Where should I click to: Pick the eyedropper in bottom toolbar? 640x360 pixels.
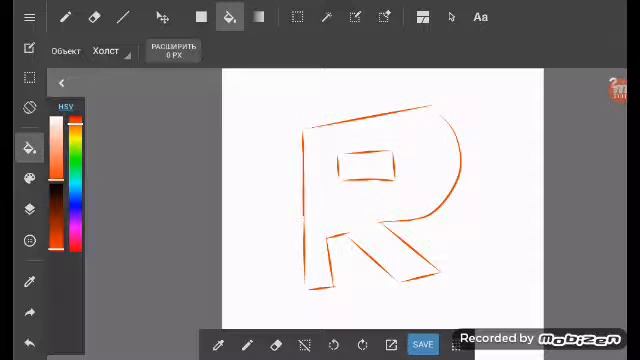(218, 345)
